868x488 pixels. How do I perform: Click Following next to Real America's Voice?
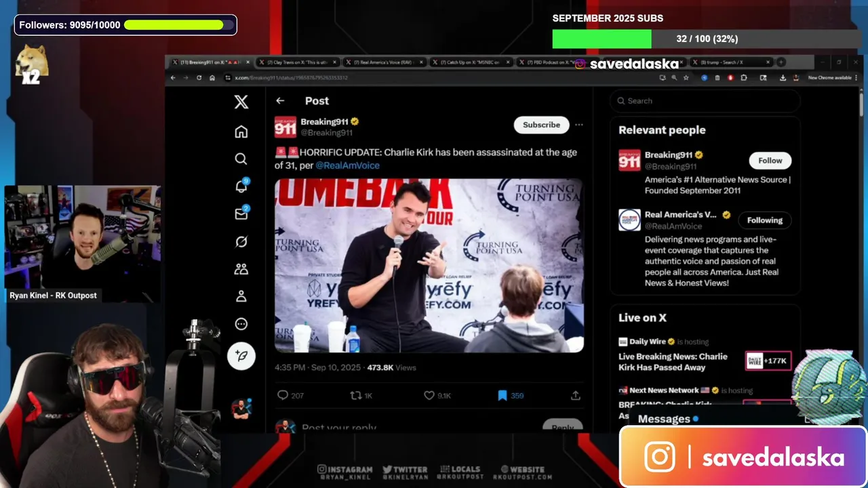tap(764, 220)
